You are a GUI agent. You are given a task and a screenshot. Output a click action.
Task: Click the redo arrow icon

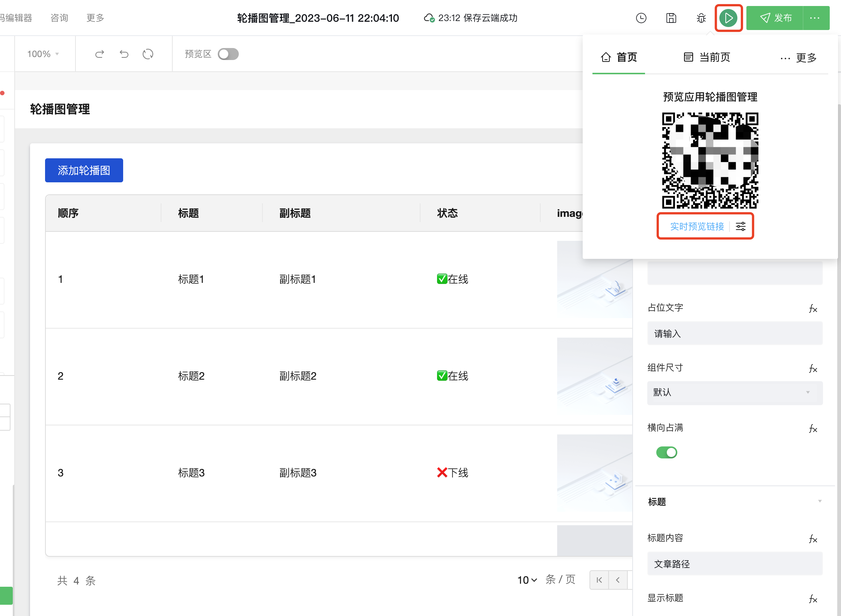pos(99,54)
